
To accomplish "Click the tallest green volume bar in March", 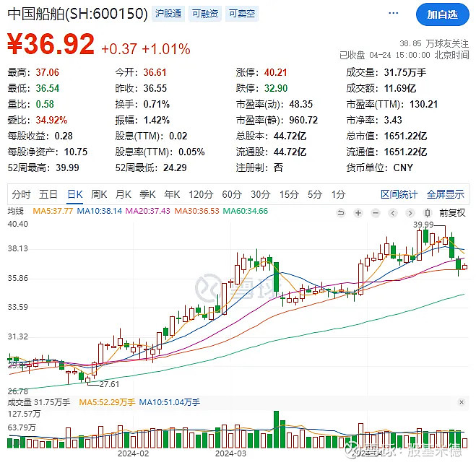I will 276,430.
